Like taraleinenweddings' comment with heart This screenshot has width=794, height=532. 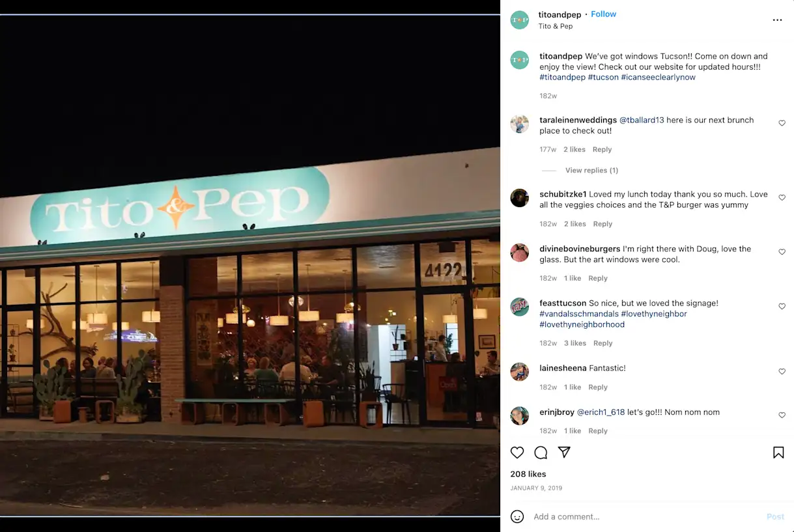click(782, 123)
